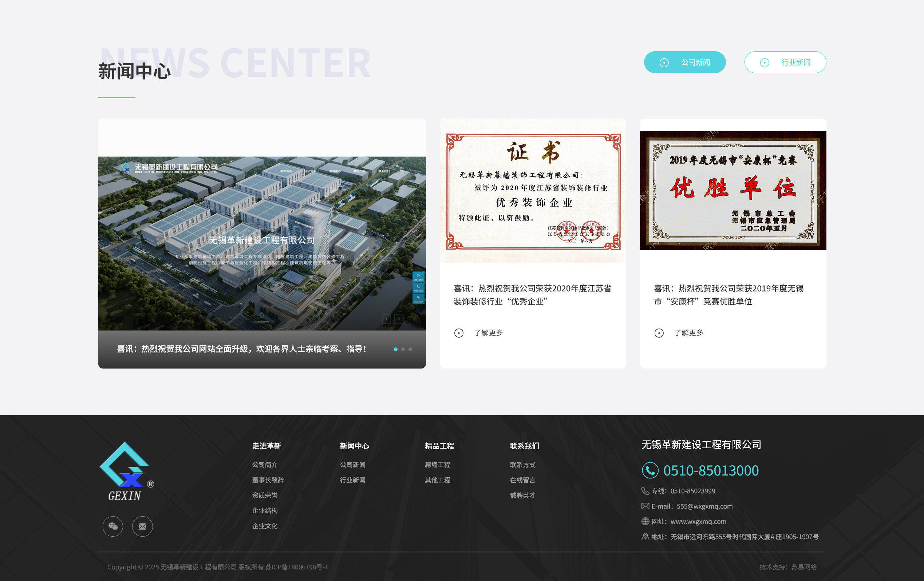Go to next slide with right arrow
Image resolution: width=924 pixels, height=581 pixels.
point(399,318)
